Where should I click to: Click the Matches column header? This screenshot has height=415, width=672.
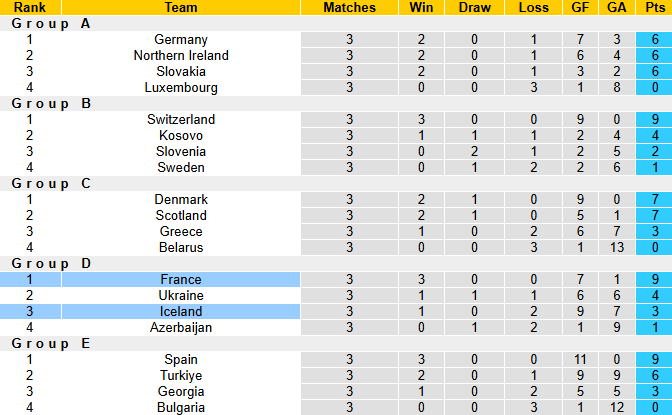pos(350,7)
